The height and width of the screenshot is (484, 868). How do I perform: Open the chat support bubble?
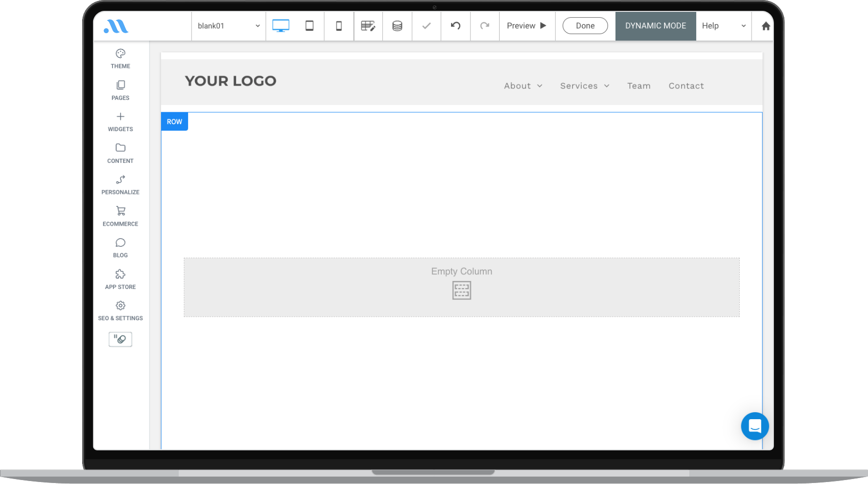[x=755, y=426]
